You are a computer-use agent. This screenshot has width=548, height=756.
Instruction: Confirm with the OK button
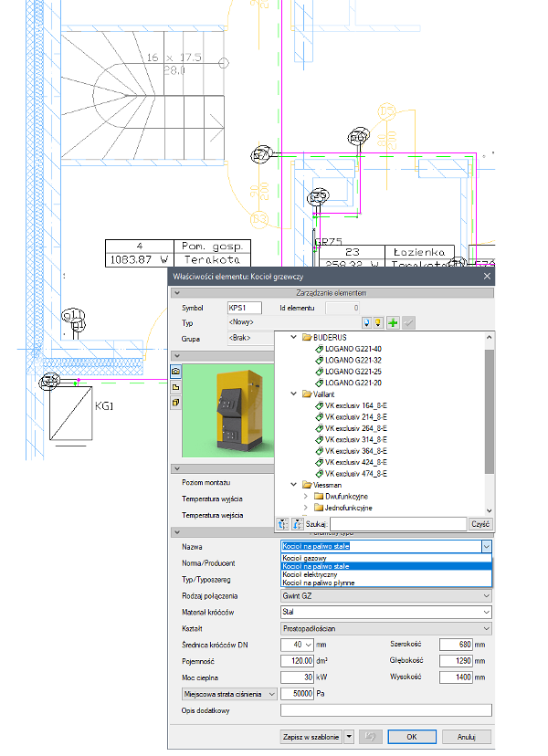(412, 737)
